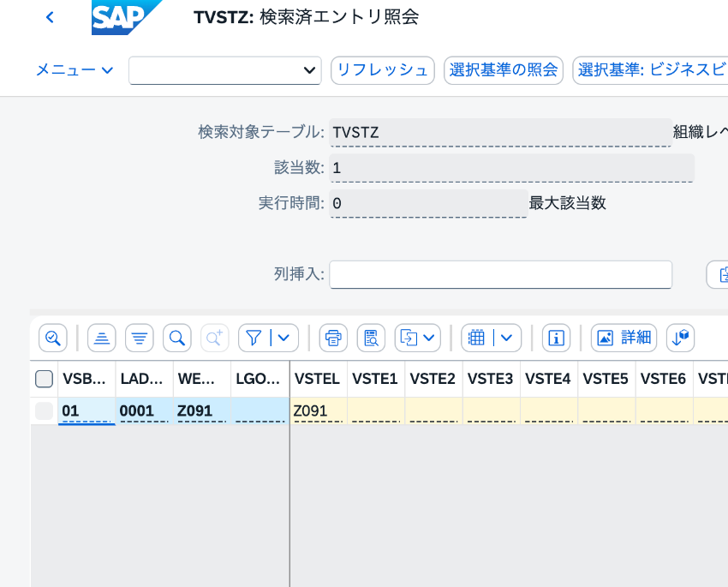Click the empty VSTE3 cell in row 01
This screenshot has height=587, width=728.
click(491, 411)
